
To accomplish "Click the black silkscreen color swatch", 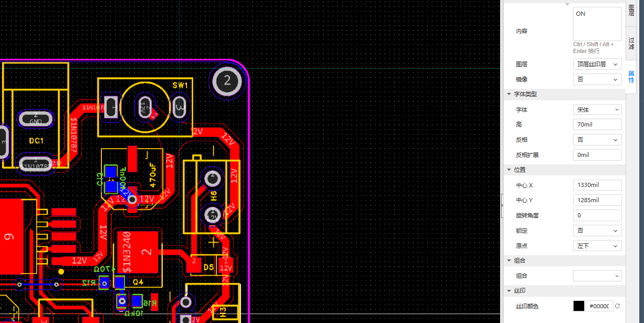I will point(578,306).
